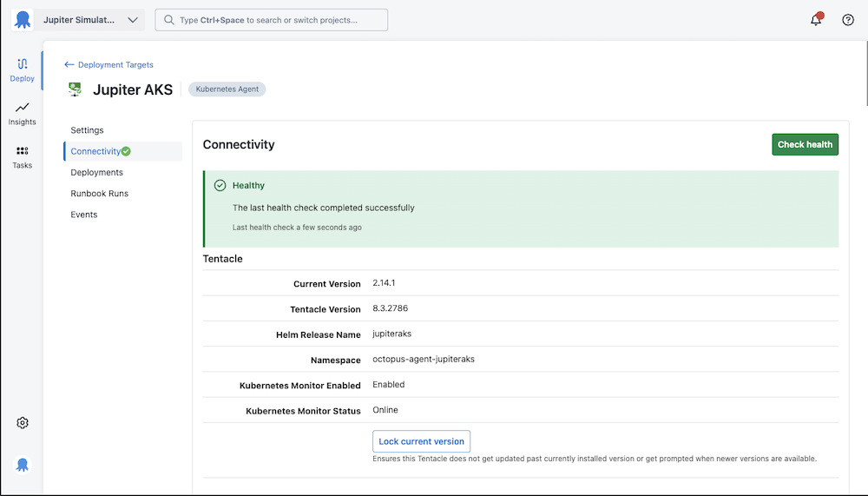Click the Lock current version button
868x496 pixels.
tap(421, 441)
